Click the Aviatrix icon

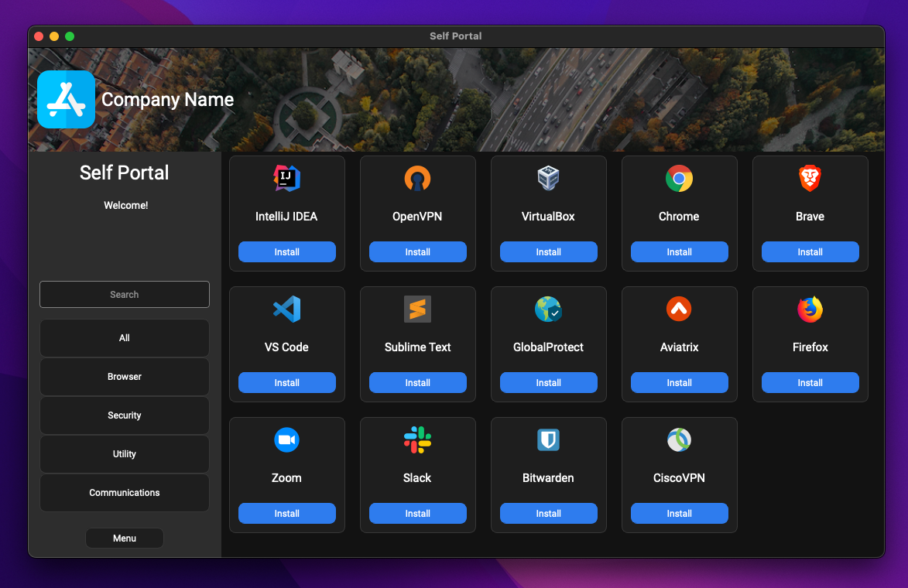point(680,309)
